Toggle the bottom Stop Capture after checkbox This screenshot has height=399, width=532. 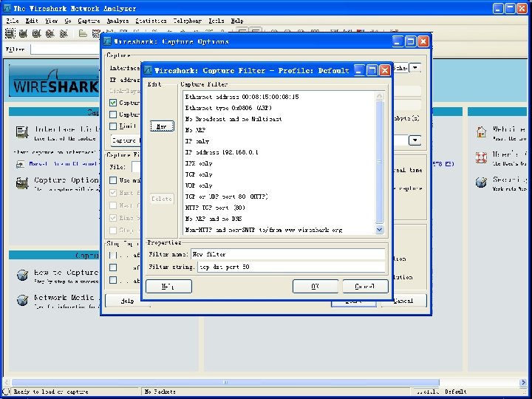click(x=113, y=280)
